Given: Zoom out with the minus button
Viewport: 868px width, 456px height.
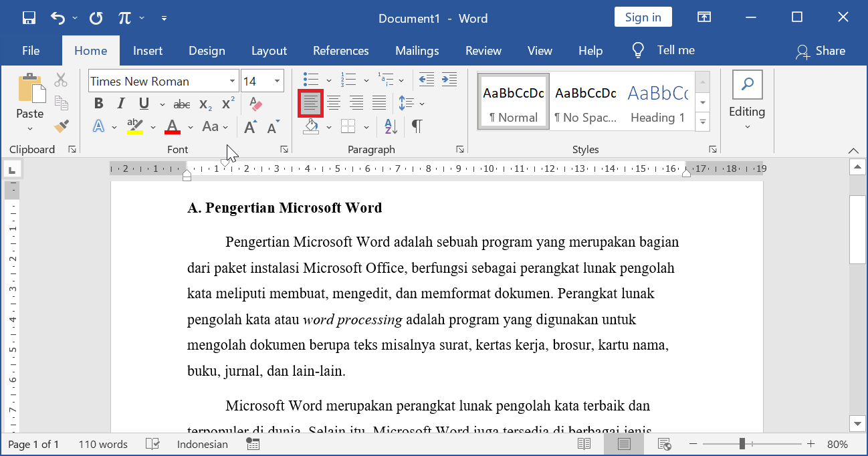Looking at the screenshot, I should 693,444.
